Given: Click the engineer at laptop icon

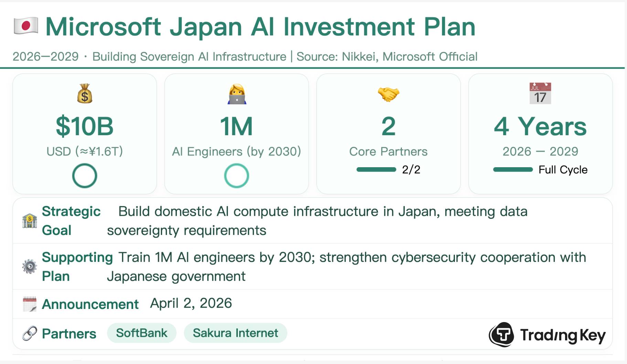Looking at the screenshot, I should click(237, 94).
